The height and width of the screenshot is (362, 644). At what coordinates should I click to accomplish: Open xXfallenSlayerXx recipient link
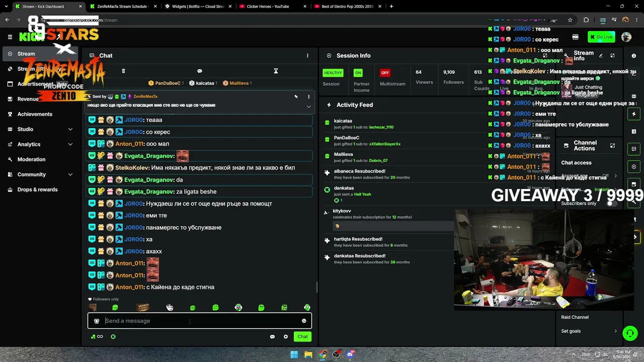(385, 144)
